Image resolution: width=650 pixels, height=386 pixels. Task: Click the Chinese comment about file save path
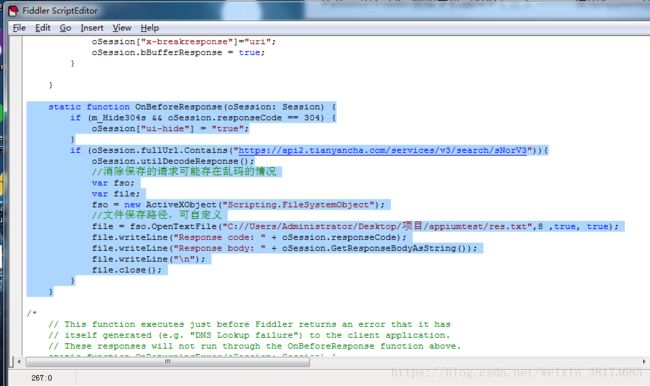[x=157, y=215]
